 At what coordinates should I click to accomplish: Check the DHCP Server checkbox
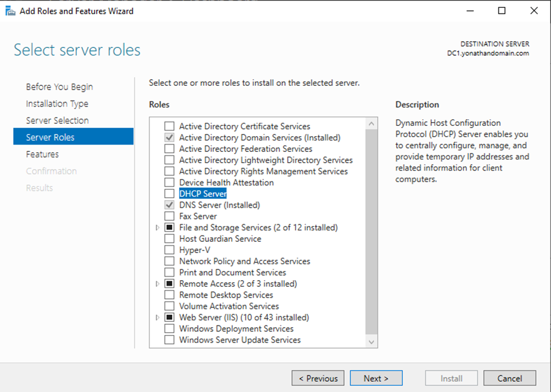(x=170, y=194)
